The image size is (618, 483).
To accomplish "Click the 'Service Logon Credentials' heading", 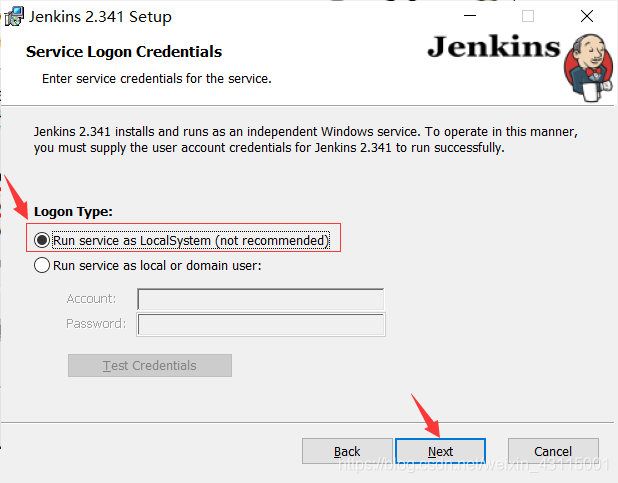I will [124, 52].
